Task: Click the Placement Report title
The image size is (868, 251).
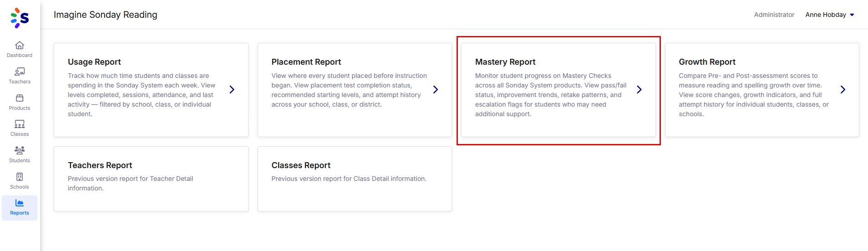Action: pos(306,62)
